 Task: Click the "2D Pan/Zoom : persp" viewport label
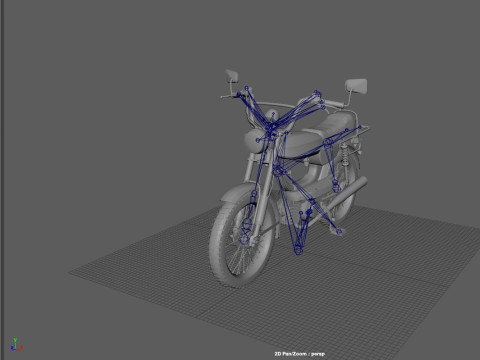[x=299, y=354]
